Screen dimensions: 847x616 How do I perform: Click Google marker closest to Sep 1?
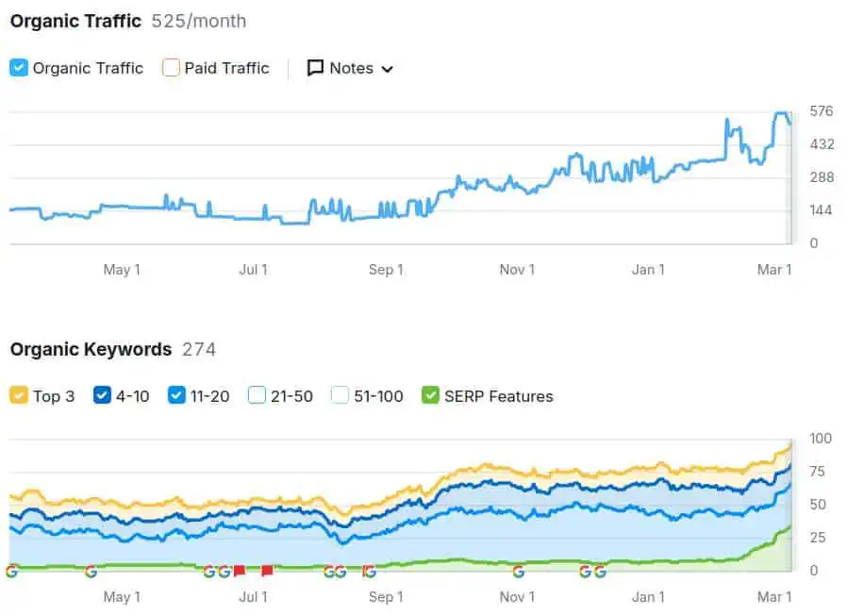tap(369, 571)
